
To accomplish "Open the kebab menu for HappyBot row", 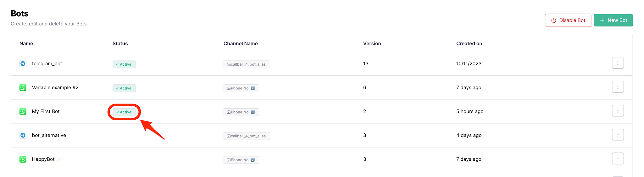I will [x=618, y=158].
